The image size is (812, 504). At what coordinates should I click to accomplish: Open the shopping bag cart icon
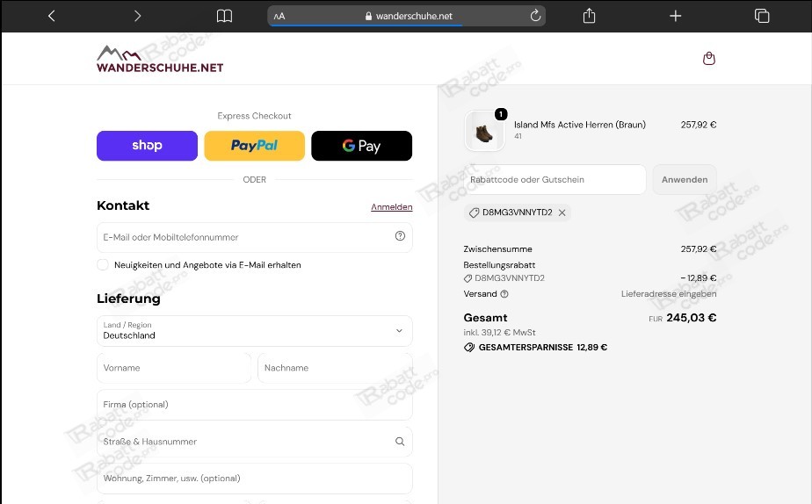coord(709,59)
